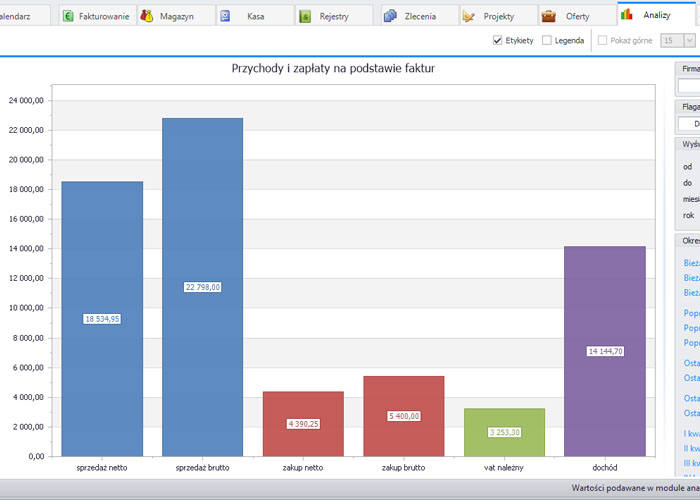Click the Zlecenia tab icon
700x500 pixels.
click(389, 16)
